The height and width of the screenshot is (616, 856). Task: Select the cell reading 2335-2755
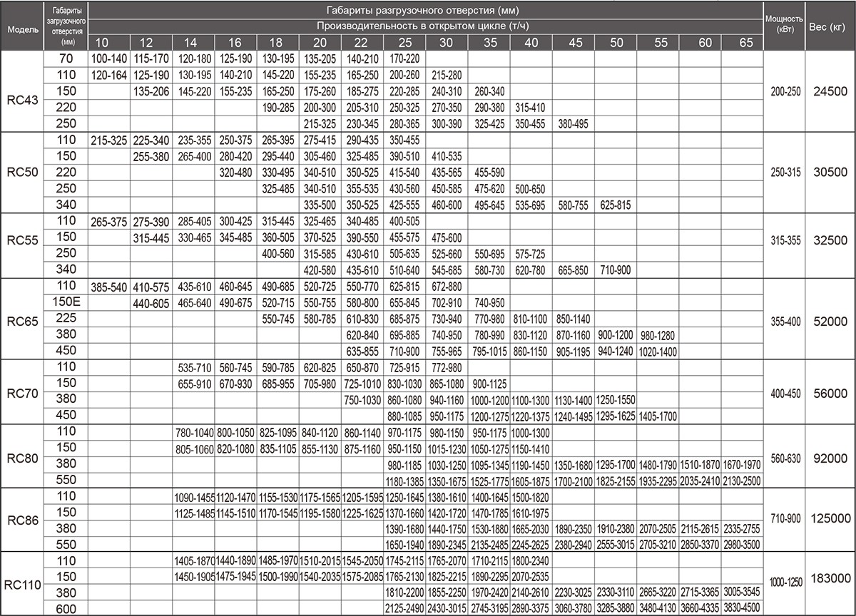pos(741,528)
